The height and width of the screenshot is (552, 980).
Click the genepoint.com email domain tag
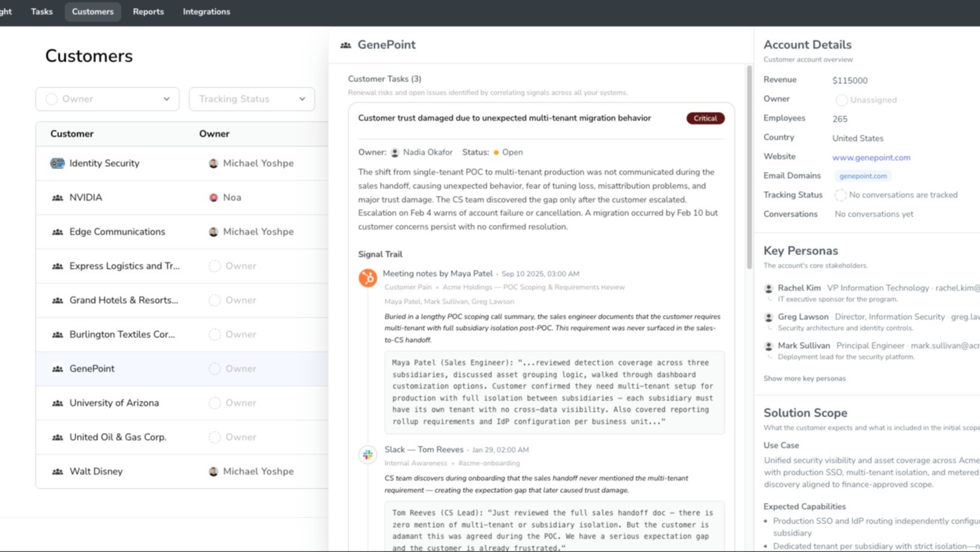pyautogui.click(x=863, y=176)
